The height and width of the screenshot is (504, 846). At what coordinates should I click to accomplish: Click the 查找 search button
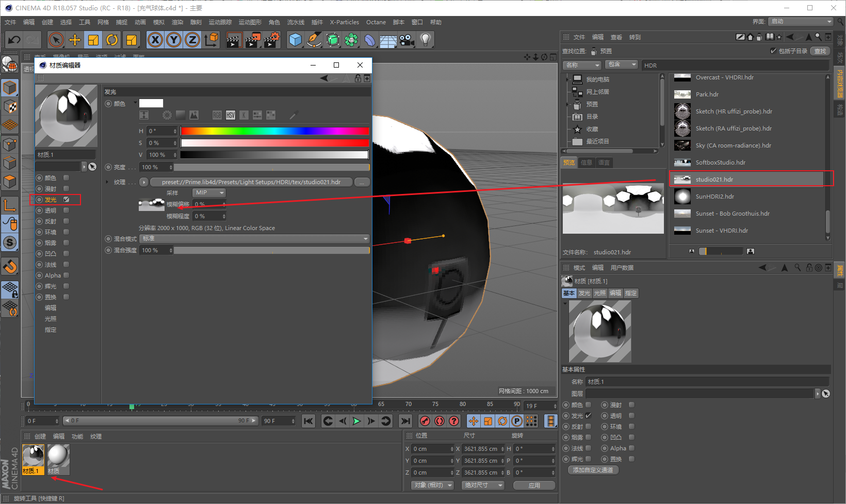[x=820, y=51]
